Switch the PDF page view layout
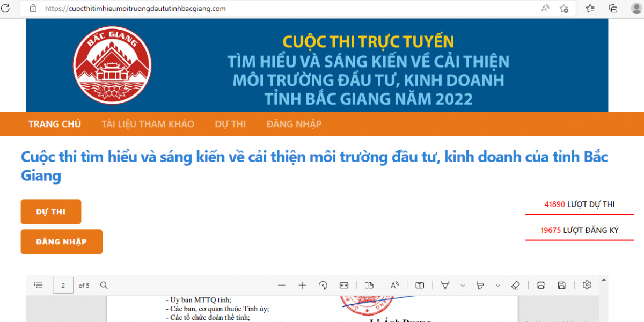 pos(369,285)
